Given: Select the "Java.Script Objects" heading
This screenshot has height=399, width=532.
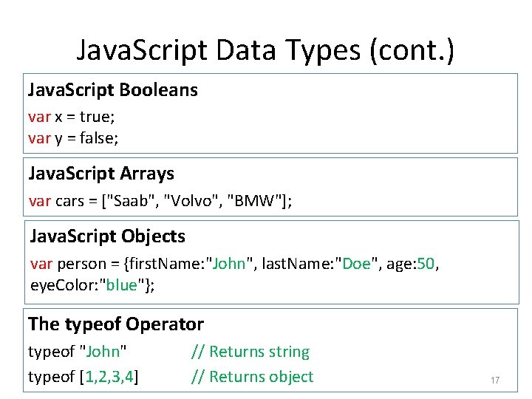Looking at the screenshot, I should click(x=107, y=236).
